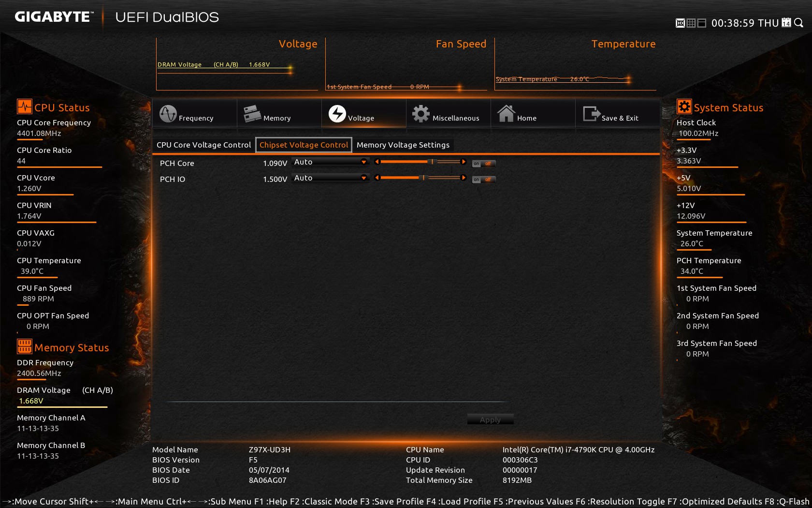Open the PCH IO Auto dropdown
Viewport: 812px width, 508px height.
[x=331, y=178]
